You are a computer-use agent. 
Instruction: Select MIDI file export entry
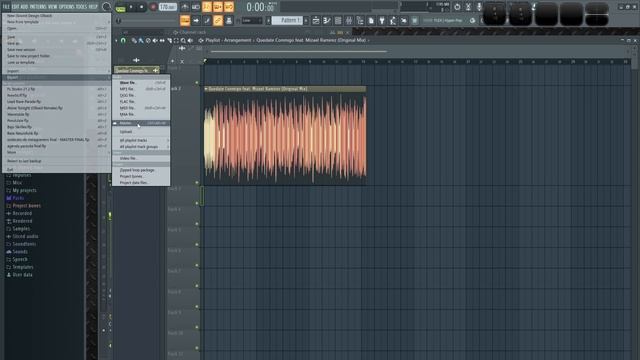tap(141, 108)
